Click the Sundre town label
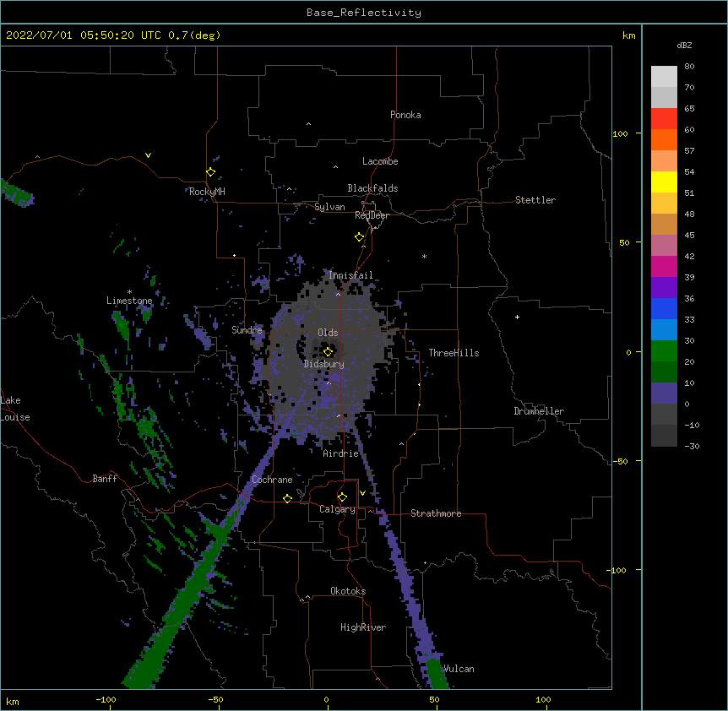The height and width of the screenshot is (711, 728). [x=247, y=330]
